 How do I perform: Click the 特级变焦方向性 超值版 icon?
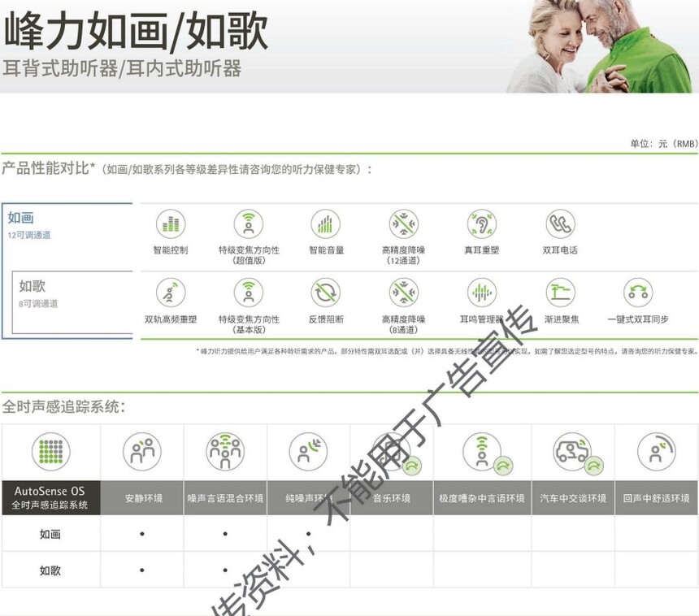click(x=249, y=223)
